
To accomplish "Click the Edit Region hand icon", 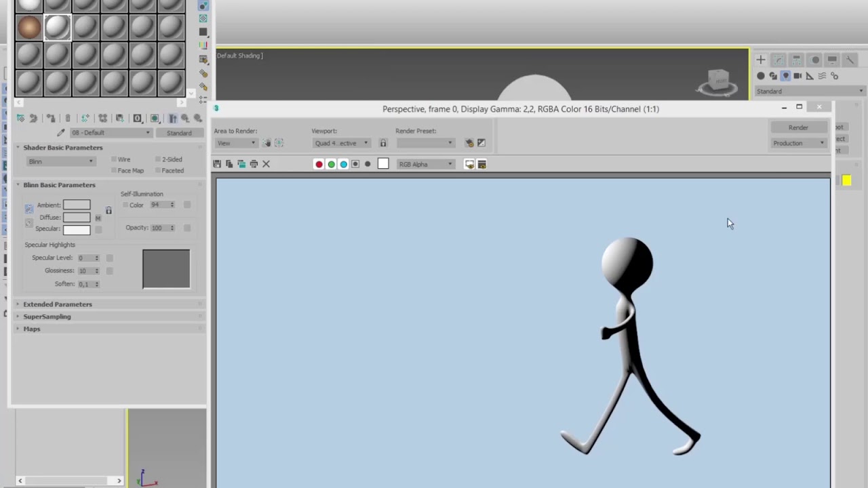I will pos(267,143).
